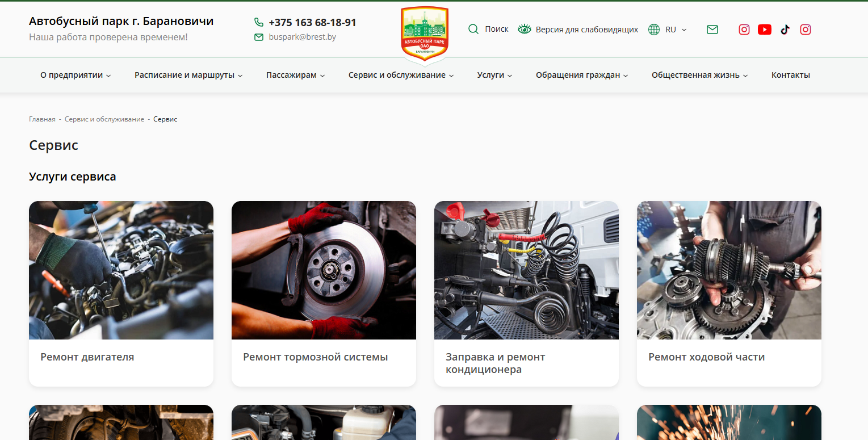Viewport: 868px width, 440px height.
Task: Click the envelope icon beside buspark@brest.by
Action: point(259,37)
